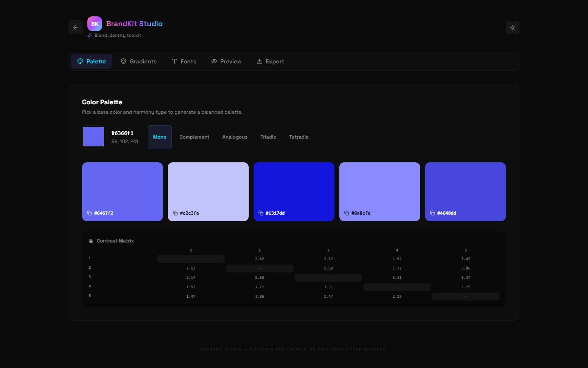Image resolution: width=588 pixels, height=368 pixels.
Task: Select the Mono harmony type
Action: pyautogui.click(x=160, y=137)
